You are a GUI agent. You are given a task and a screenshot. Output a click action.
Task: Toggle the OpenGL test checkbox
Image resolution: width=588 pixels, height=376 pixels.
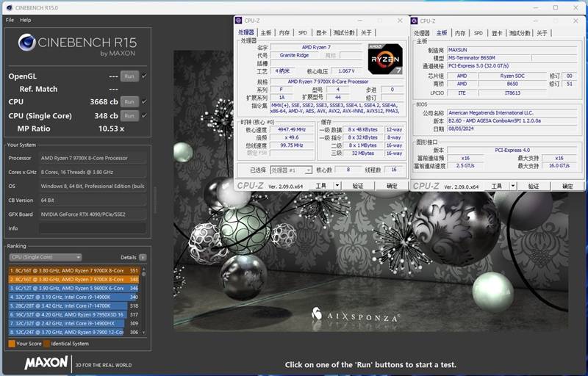coord(144,76)
